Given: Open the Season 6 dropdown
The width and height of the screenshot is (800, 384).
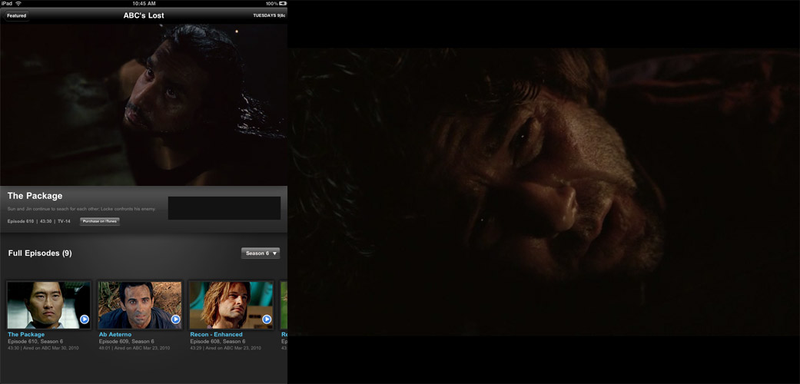Looking at the screenshot, I should [x=260, y=253].
